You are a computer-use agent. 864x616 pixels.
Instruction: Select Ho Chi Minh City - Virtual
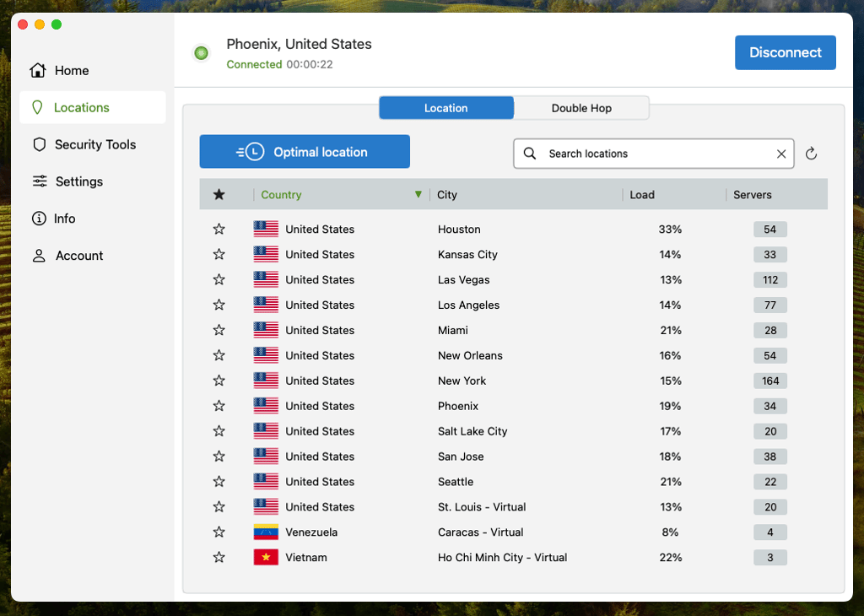pyautogui.click(x=502, y=558)
